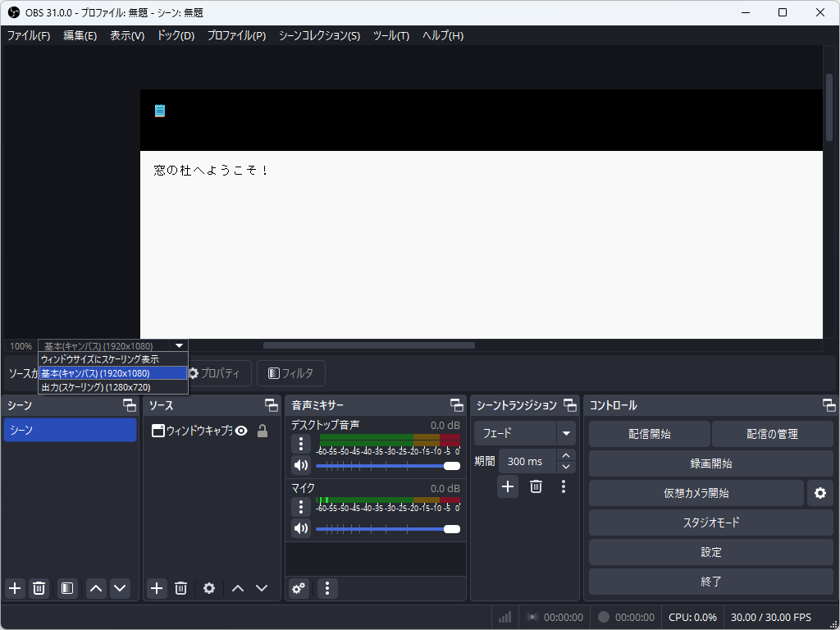Toggle Studio Mode button
The height and width of the screenshot is (630, 840).
711,523
